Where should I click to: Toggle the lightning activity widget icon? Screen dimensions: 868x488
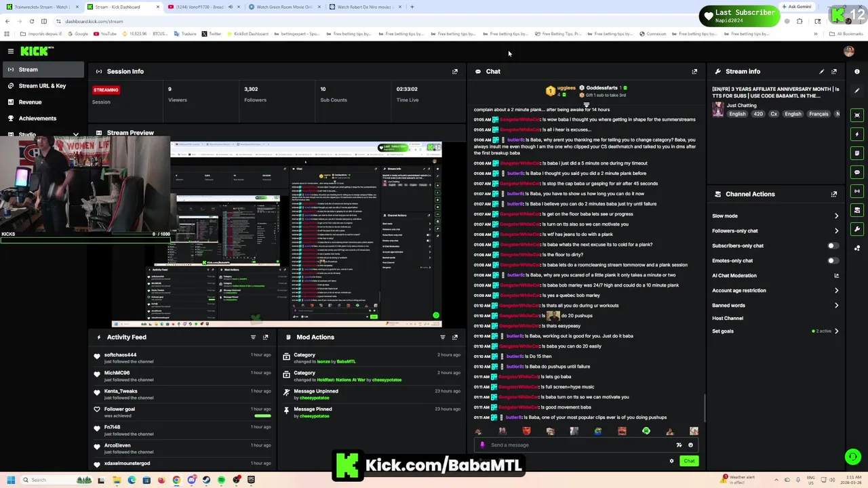(857, 134)
